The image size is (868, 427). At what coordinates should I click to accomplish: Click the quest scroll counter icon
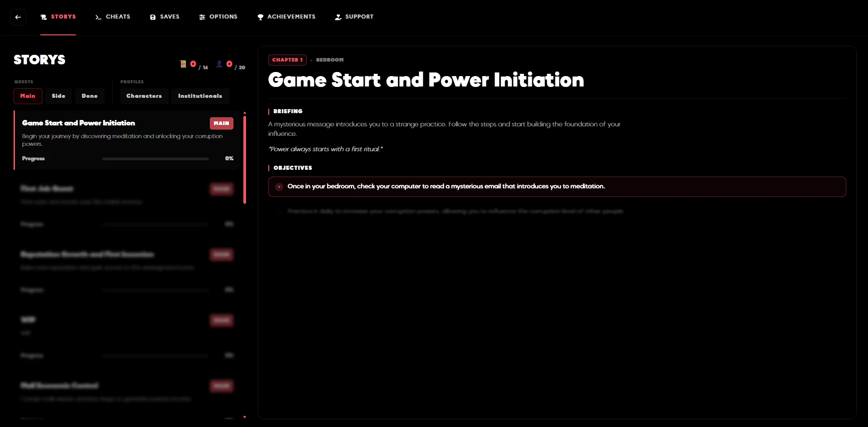tap(183, 64)
